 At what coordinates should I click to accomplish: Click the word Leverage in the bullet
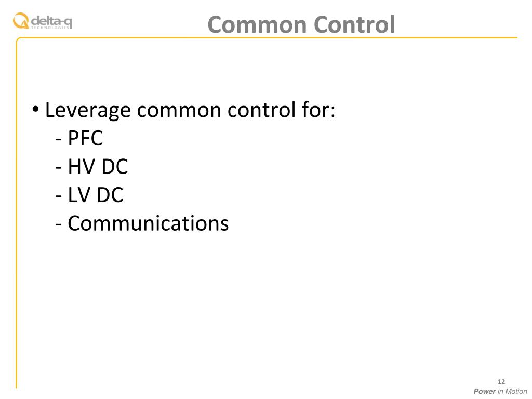pos(88,110)
